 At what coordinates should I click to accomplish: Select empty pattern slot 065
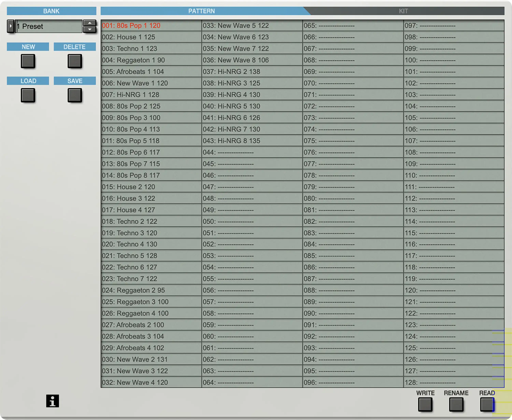[353, 25]
